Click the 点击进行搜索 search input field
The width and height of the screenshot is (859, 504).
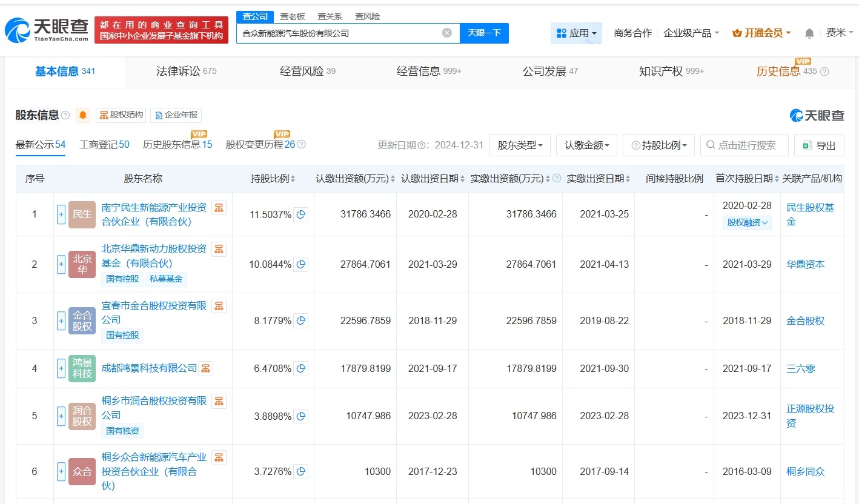[x=744, y=145]
